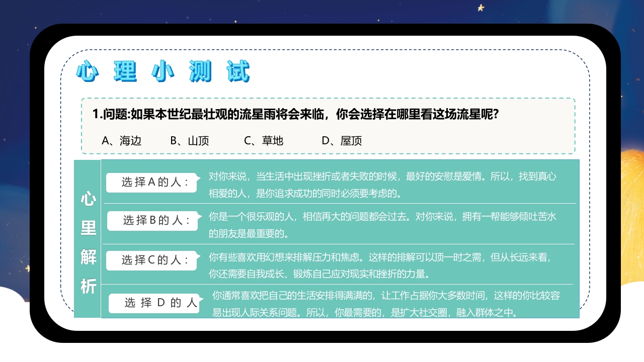Screen dimensions: 644x362
Task: Click the 选择A的人 label box
Action: tap(151, 183)
